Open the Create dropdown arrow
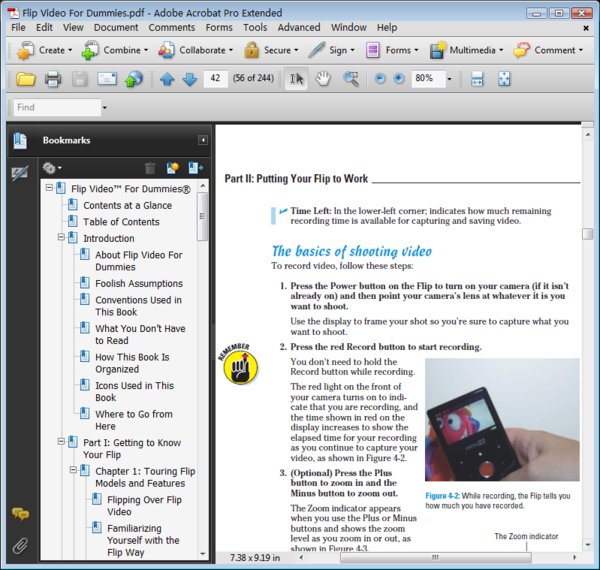Viewport: 600px width, 570px height. click(x=70, y=50)
